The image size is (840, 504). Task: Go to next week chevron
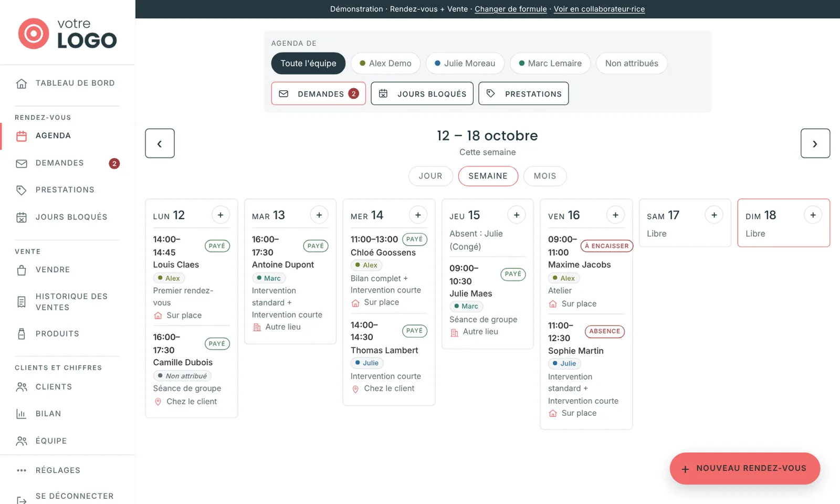(x=815, y=143)
